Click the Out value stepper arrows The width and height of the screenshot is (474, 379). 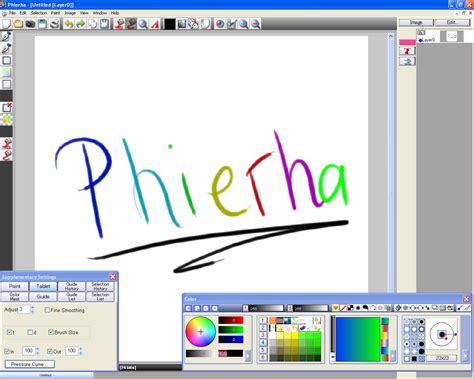tap(80, 351)
